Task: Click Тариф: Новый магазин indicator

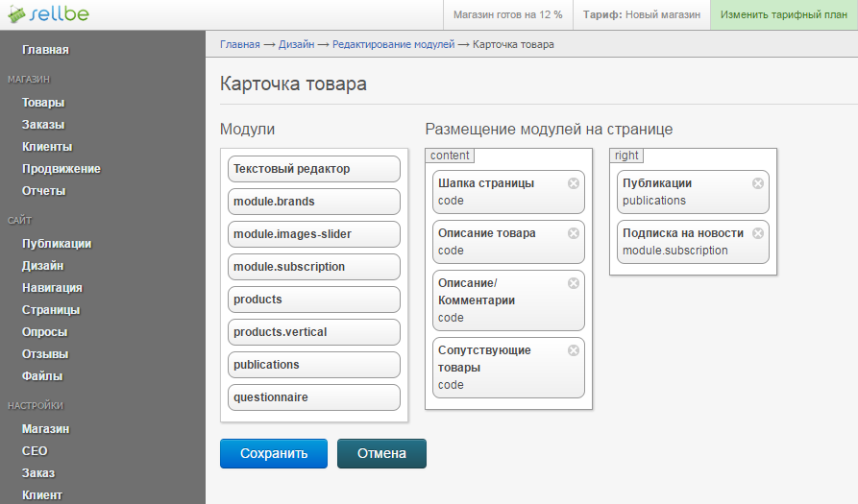Action: pos(641,14)
